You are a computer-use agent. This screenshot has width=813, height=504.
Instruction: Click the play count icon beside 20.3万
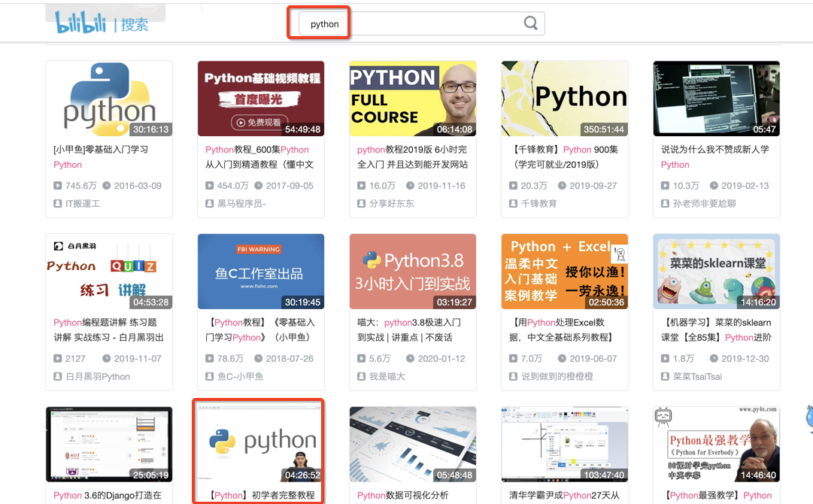(514, 186)
